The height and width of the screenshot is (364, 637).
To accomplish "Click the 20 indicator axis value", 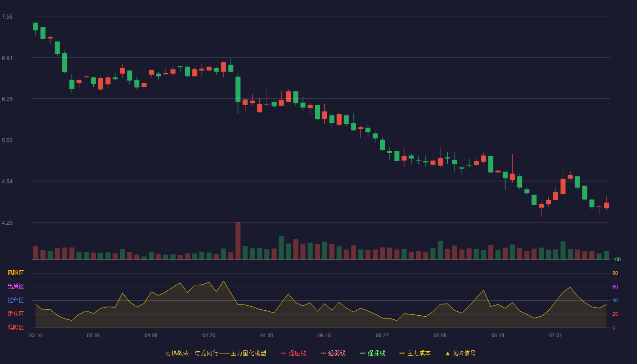I will 615,314.
